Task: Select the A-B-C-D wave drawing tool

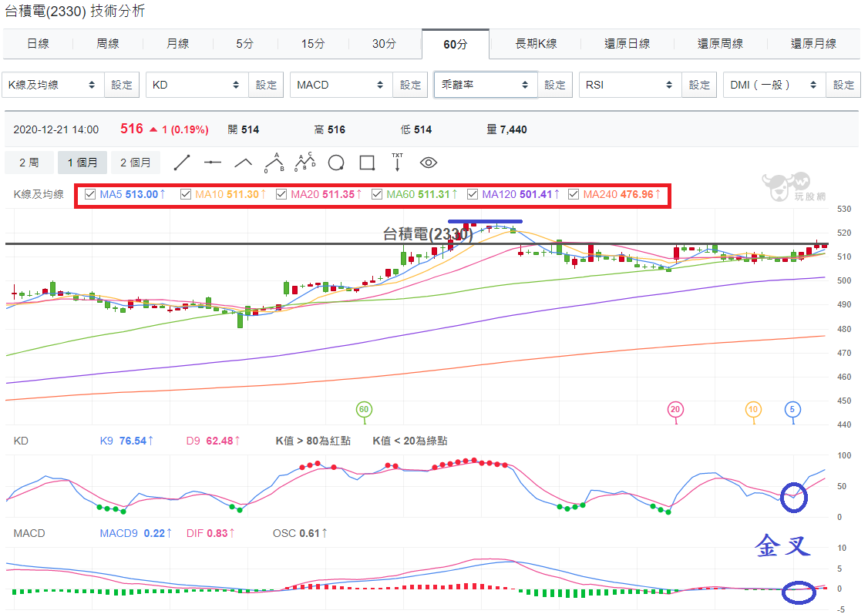Action: point(305,162)
